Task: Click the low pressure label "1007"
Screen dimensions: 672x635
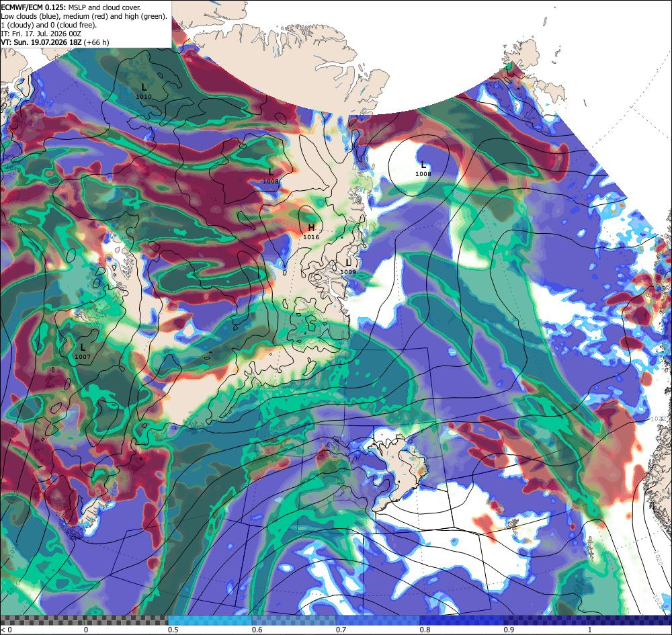Action: pyautogui.click(x=82, y=357)
